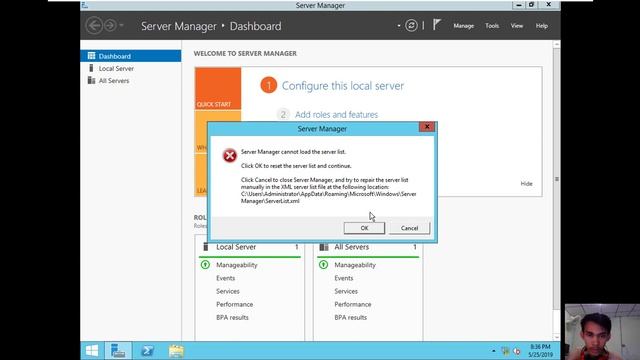Open the Windows Start button
This screenshot has width=640, height=360.
tap(92, 351)
